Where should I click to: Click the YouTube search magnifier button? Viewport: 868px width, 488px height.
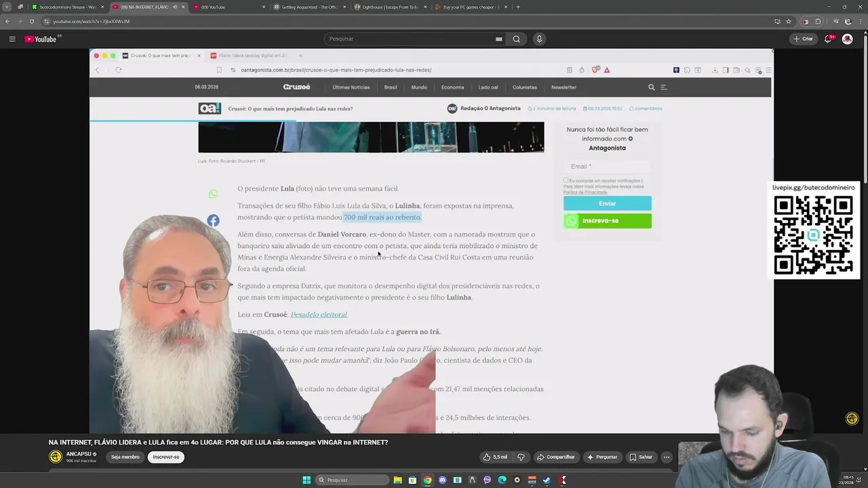(x=516, y=39)
